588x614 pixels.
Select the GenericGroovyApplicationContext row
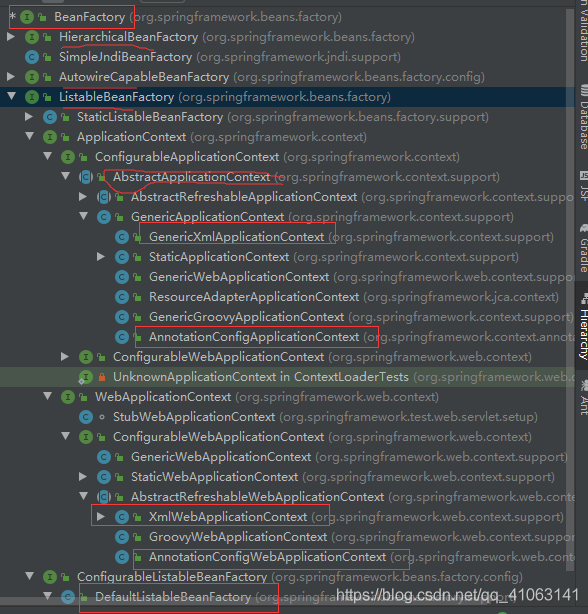click(x=287, y=316)
